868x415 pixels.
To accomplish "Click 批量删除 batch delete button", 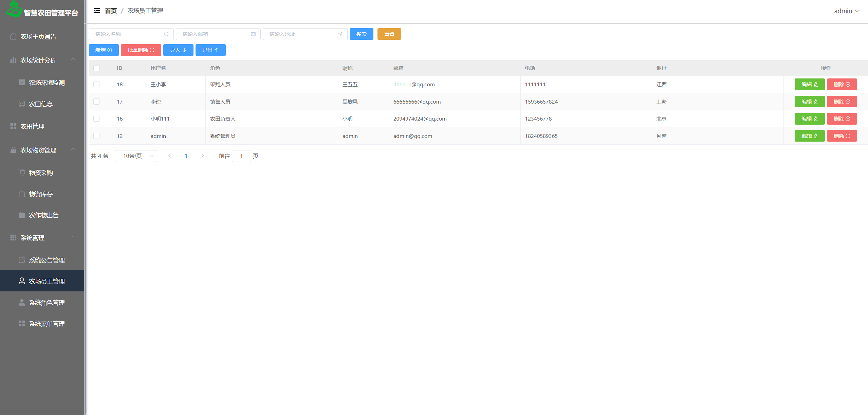I will [141, 50].
